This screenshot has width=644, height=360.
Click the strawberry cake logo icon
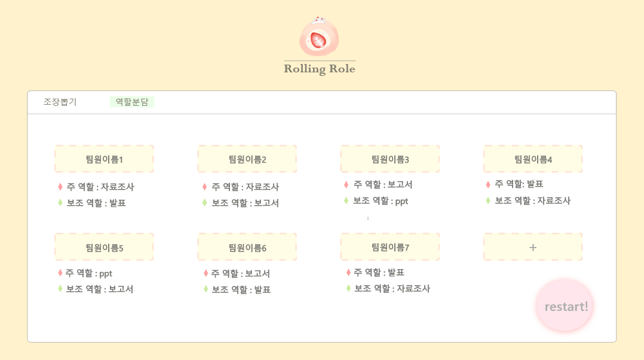coord(318,38)
